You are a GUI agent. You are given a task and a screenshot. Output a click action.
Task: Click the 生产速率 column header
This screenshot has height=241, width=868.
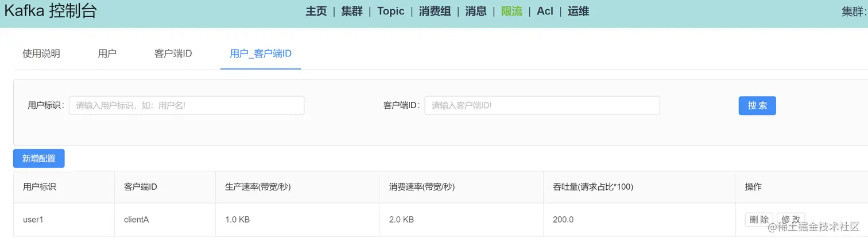coord(258,187)
